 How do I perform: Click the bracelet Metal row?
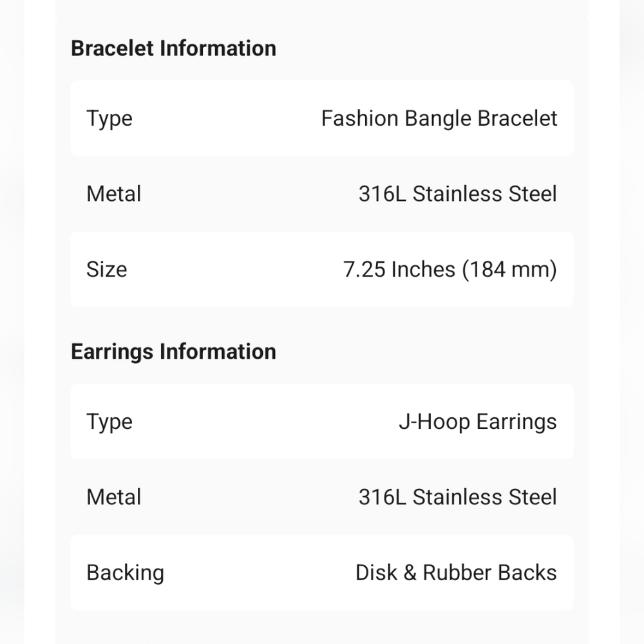click(322, 194)
